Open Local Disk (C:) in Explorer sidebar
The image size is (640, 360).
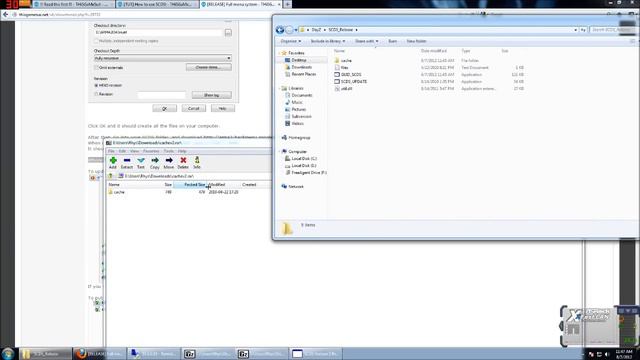[x=301, y=158]
